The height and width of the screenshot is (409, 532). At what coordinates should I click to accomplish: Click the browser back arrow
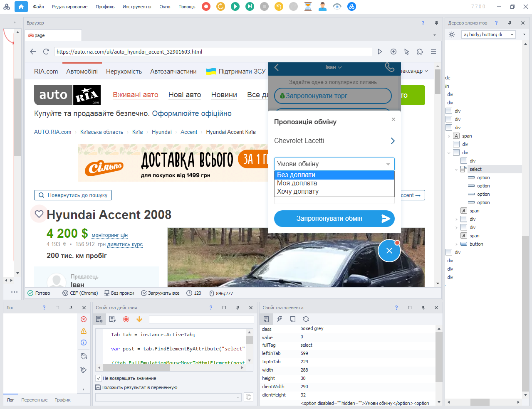click(x=33, y=52)
